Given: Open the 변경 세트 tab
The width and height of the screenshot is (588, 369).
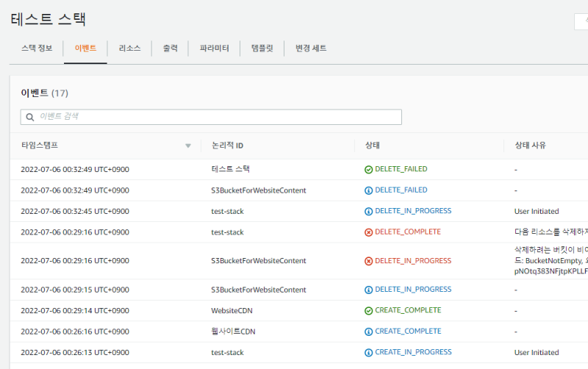Looking at the screenshot, I should 311,49.
